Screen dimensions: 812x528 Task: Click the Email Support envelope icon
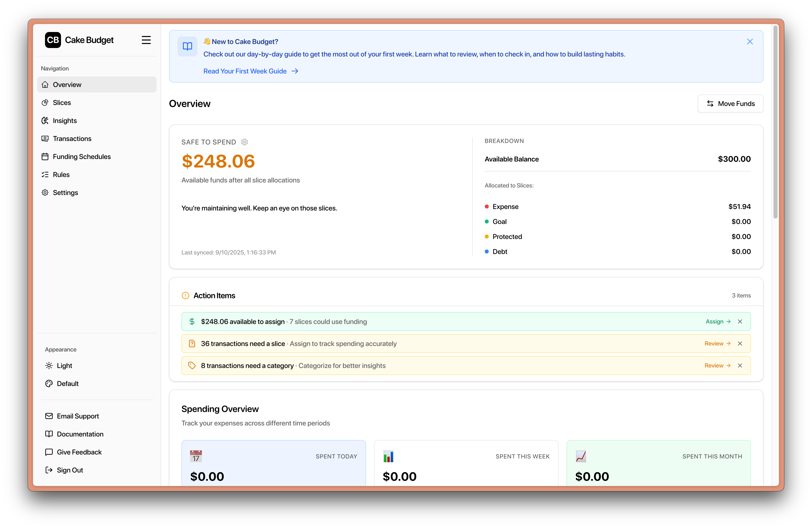pos(49,416)
